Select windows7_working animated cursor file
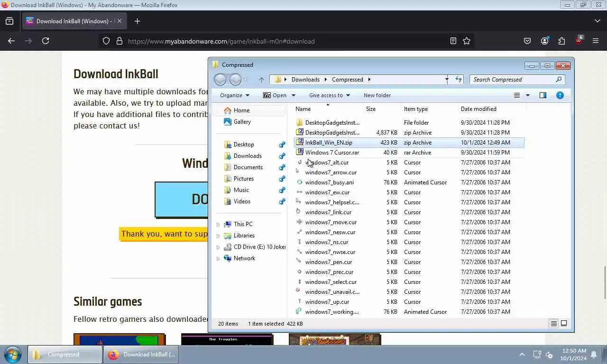This screenshot has width=607, height=364. pos(409,312)
